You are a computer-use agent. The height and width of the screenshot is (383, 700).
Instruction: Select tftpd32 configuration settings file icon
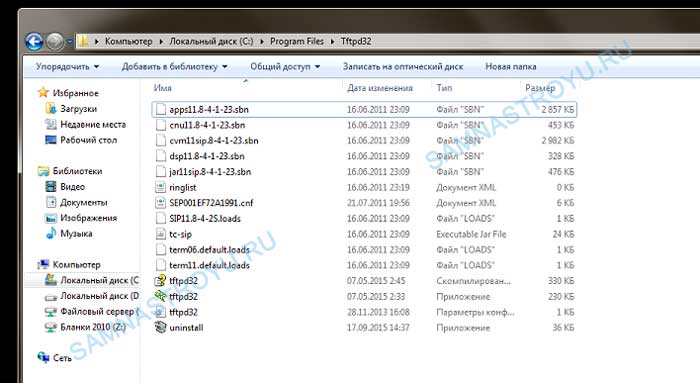pos(161,312)
